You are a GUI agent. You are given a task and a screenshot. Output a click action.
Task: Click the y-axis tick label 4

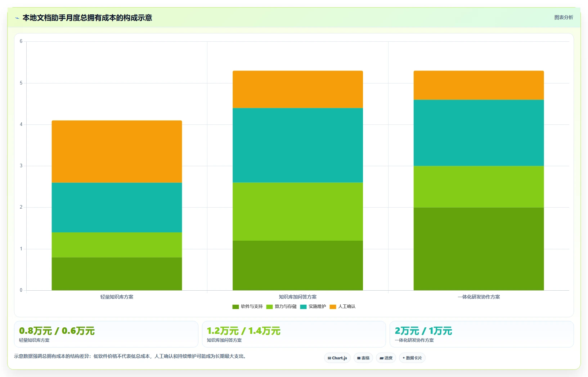click(21, 124)
